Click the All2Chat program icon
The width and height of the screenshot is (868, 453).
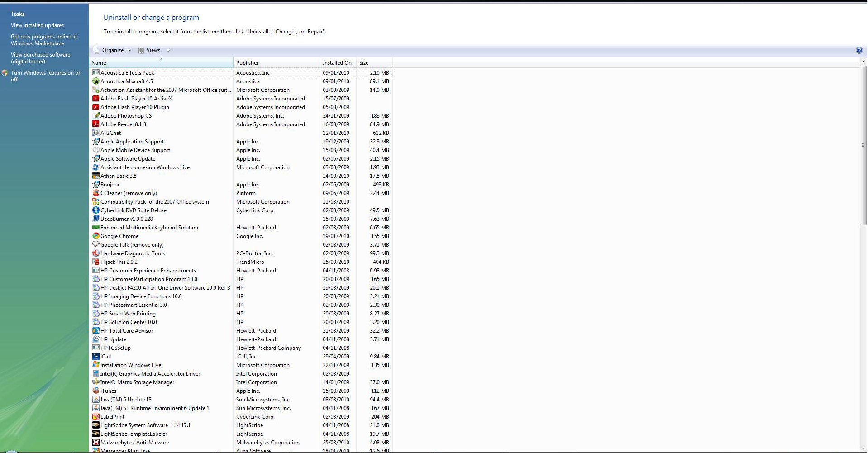[95, 133]
